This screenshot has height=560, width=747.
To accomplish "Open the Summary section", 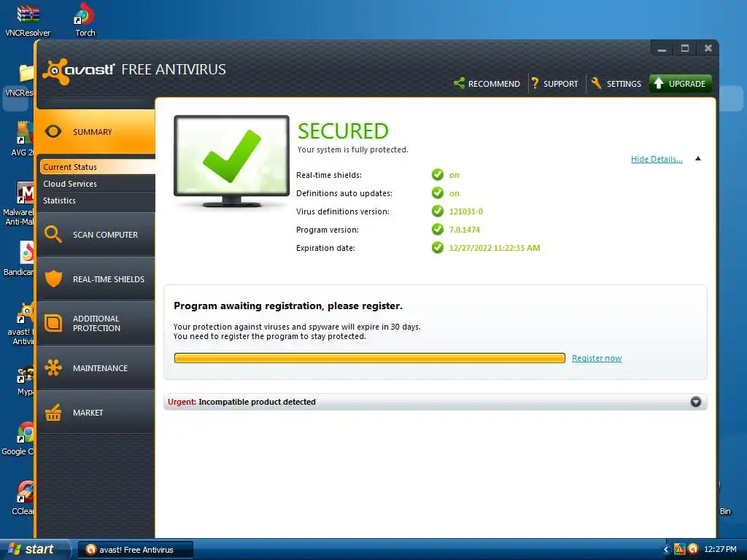I will coord(96,132).
